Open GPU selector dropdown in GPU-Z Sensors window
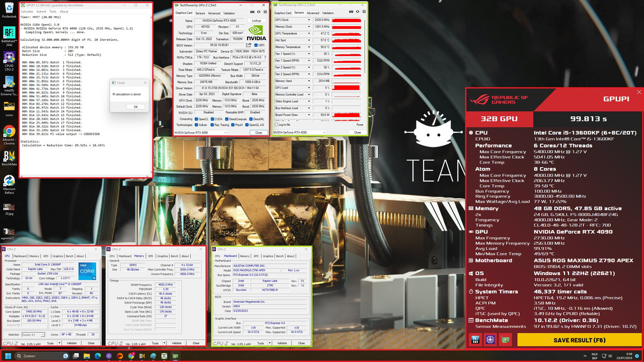Image resolution: width=644 pixels, height=362 pixels. [x=299, y=132]
